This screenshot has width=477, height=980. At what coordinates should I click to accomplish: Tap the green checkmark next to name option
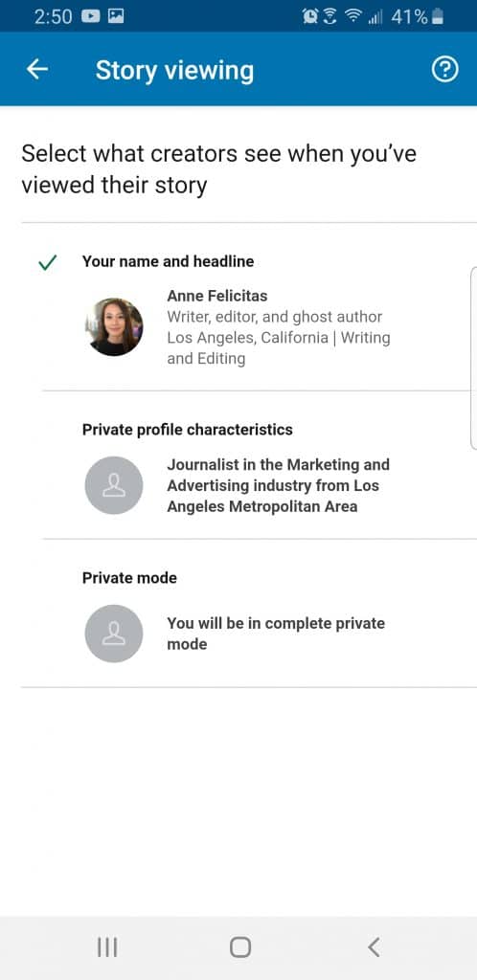pyautogui.click(x=48, y=263)
